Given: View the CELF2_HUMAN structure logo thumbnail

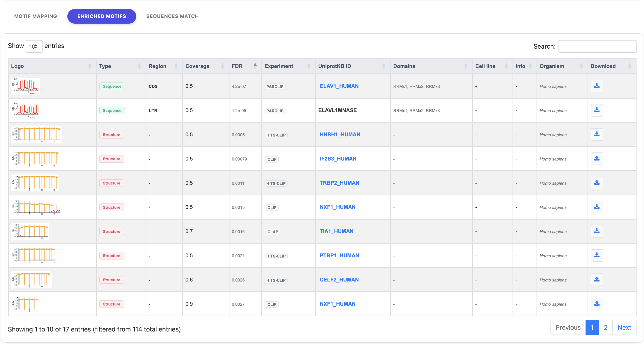Looking at the screenshot, I should click(31, 280).
